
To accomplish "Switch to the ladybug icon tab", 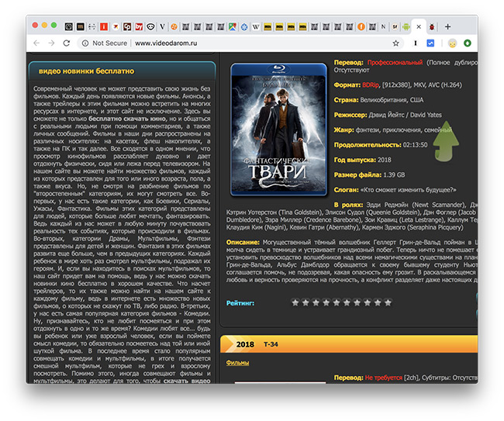I will coord(432,26).
